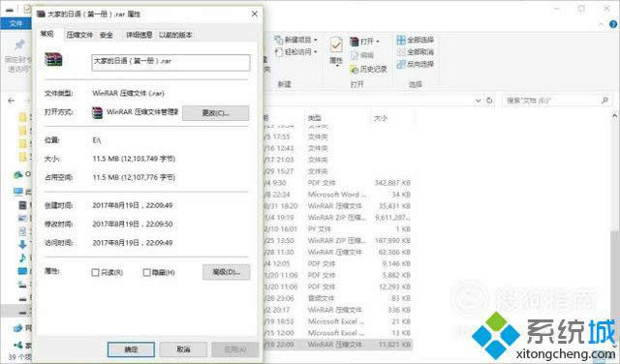
Task: Open the 新建项目 dropdown in the ribbon
Action: click(x=296, y=40)
